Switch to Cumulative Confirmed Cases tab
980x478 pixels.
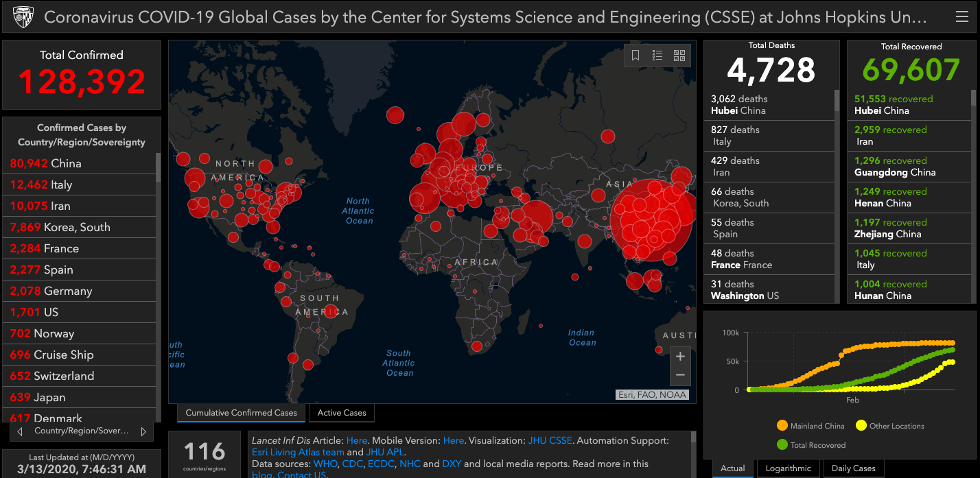[x=241, y=413]
